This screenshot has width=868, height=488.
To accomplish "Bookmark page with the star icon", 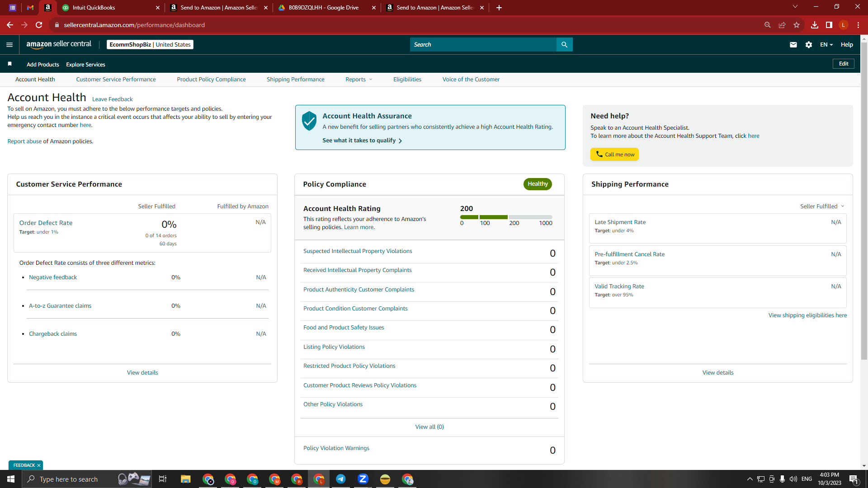I will click(x=797, y=25).
